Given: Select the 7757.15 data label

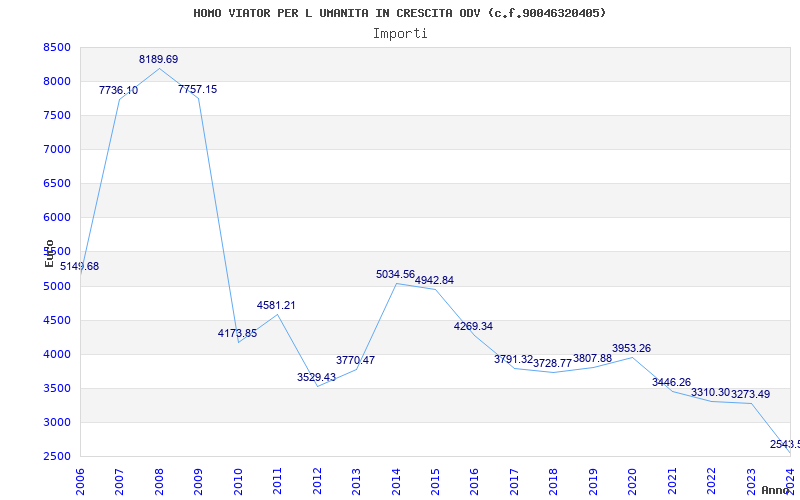Looking at the screenshot, I should pyautogui.click(x=197, y=89).
